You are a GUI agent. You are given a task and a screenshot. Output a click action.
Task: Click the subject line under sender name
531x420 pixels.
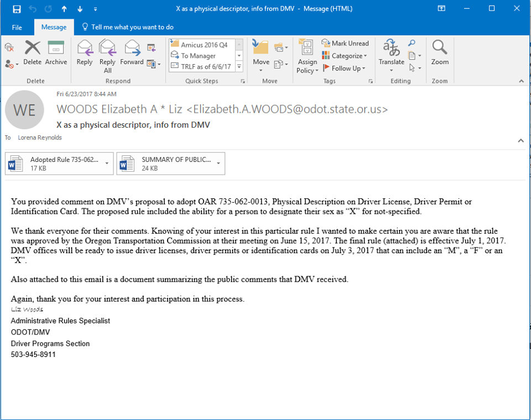133,125
